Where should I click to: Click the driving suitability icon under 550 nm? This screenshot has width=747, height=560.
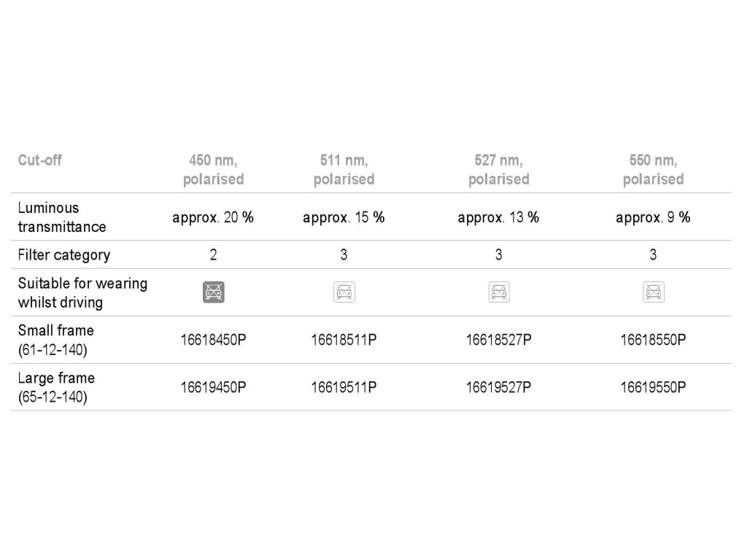coord(653,292)
